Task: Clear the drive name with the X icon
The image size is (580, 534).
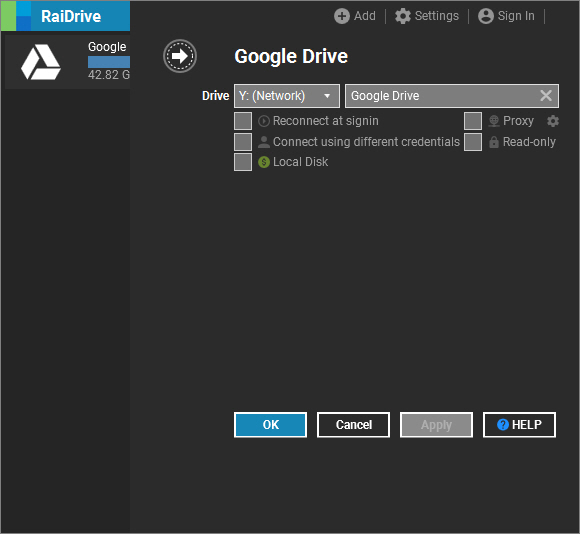Action: tap(546, 96)
